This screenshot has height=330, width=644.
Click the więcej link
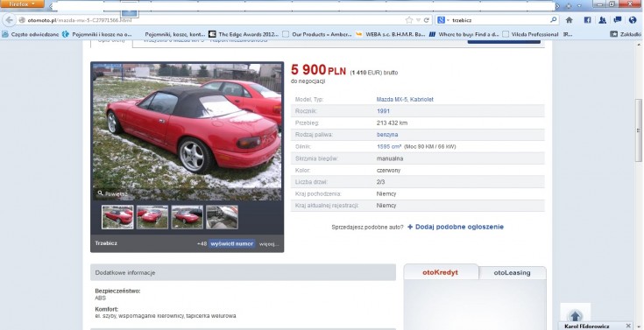click(269, 244)
